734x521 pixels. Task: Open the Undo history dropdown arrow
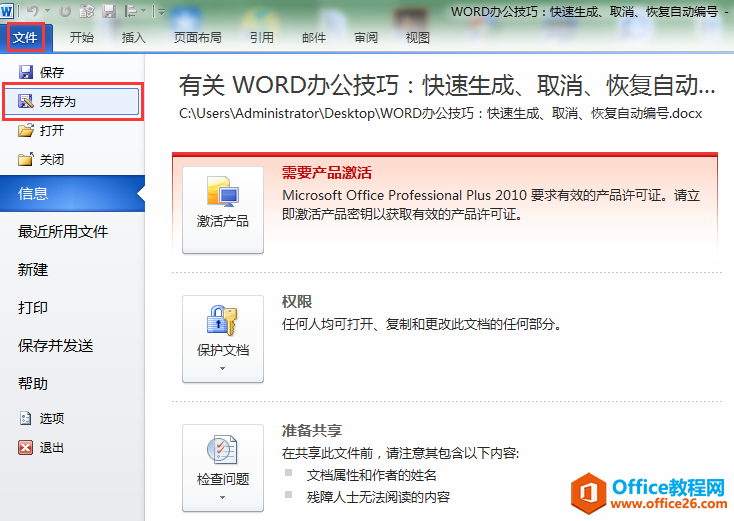(x=48, y=11)
